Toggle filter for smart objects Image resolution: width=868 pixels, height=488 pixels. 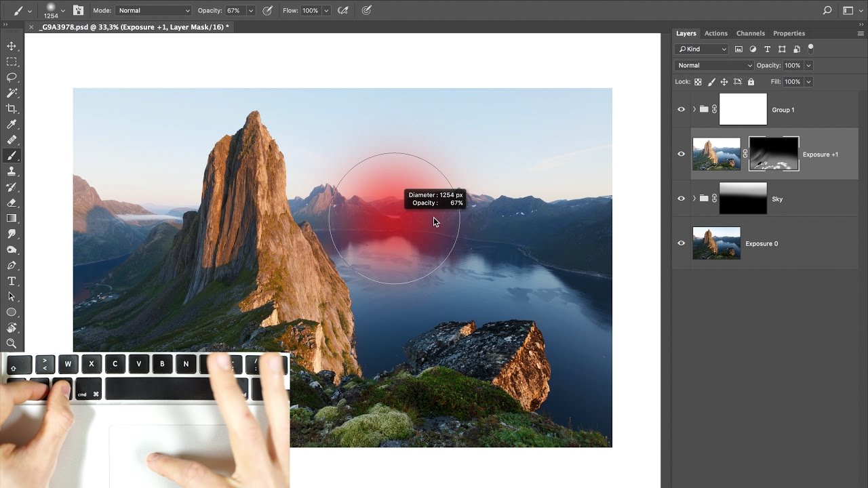point(796,49)
